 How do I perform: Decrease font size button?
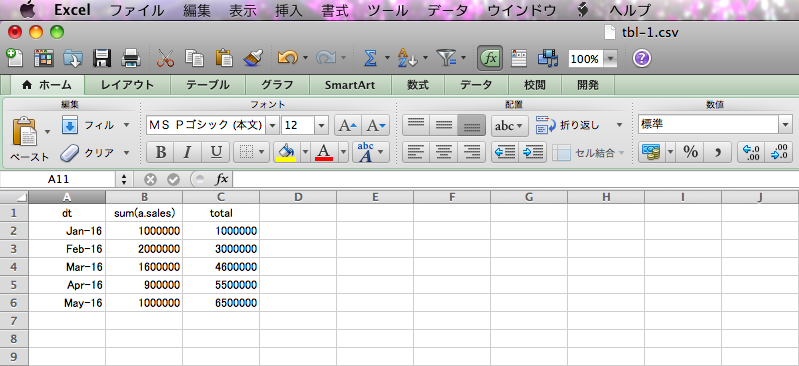point(377,125)
